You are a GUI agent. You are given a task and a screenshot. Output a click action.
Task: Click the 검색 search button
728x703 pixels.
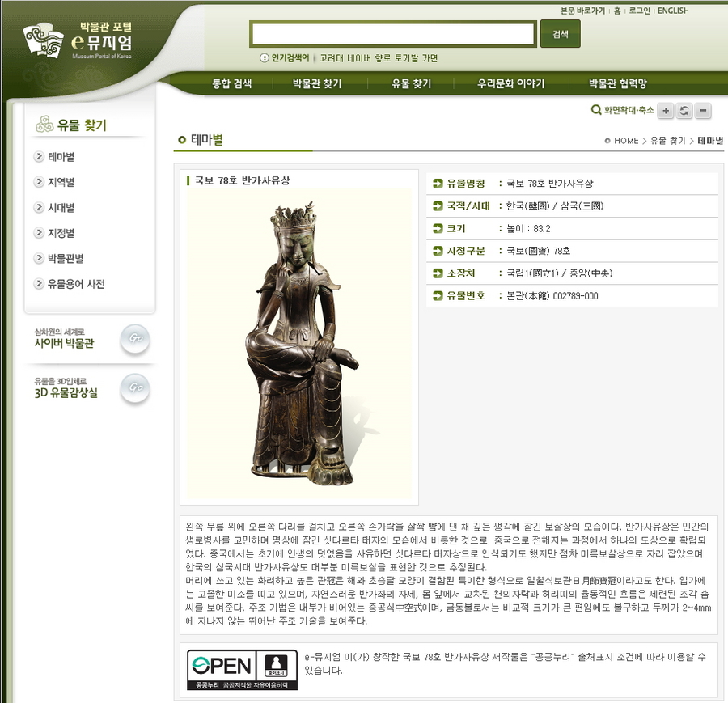[x=561, y=34]
